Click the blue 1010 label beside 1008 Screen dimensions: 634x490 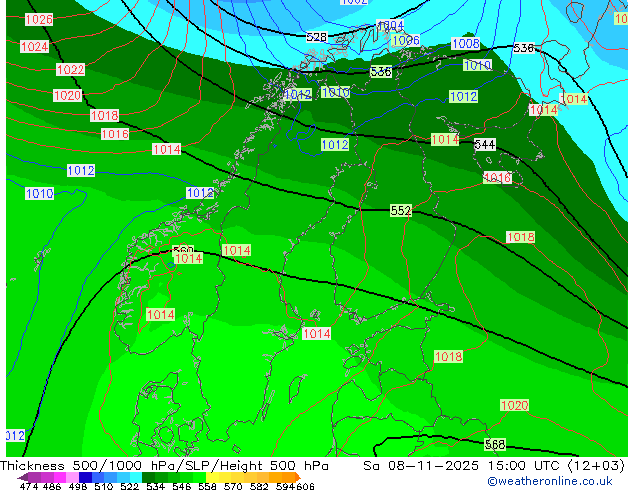coord(477,65)
